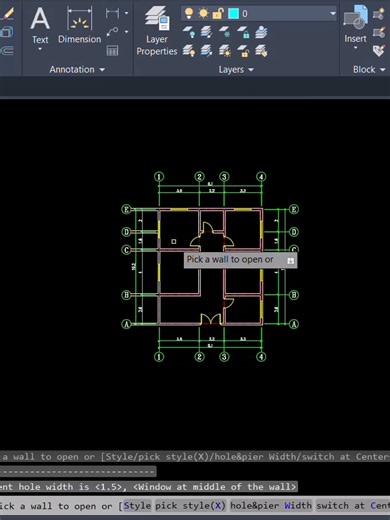Open the Insert block tool
Image resolution: width=390 pixels, height=520 pixels.
(x=355, y=23)
